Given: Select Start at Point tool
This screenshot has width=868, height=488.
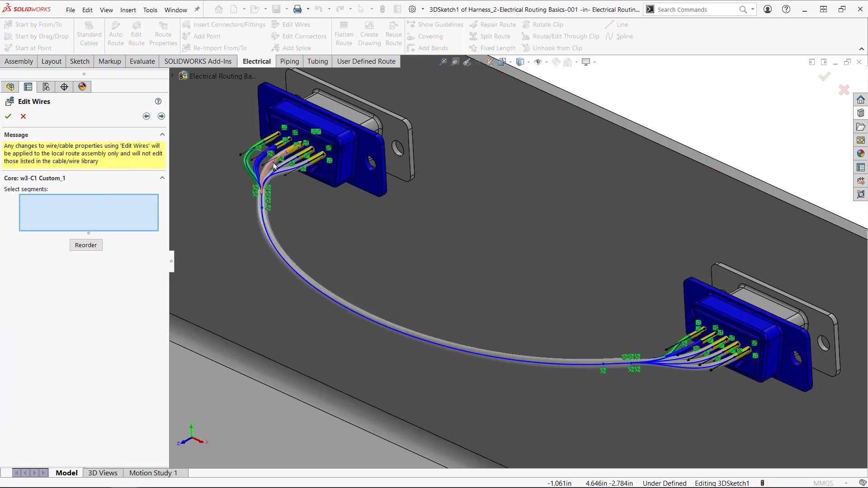Looking at the screenshot, I should [28, 48].
